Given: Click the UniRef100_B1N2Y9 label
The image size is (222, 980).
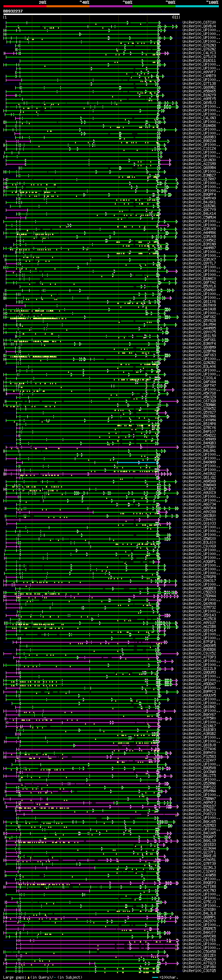Looking at the screenshot, I should [x=199, y=95].
